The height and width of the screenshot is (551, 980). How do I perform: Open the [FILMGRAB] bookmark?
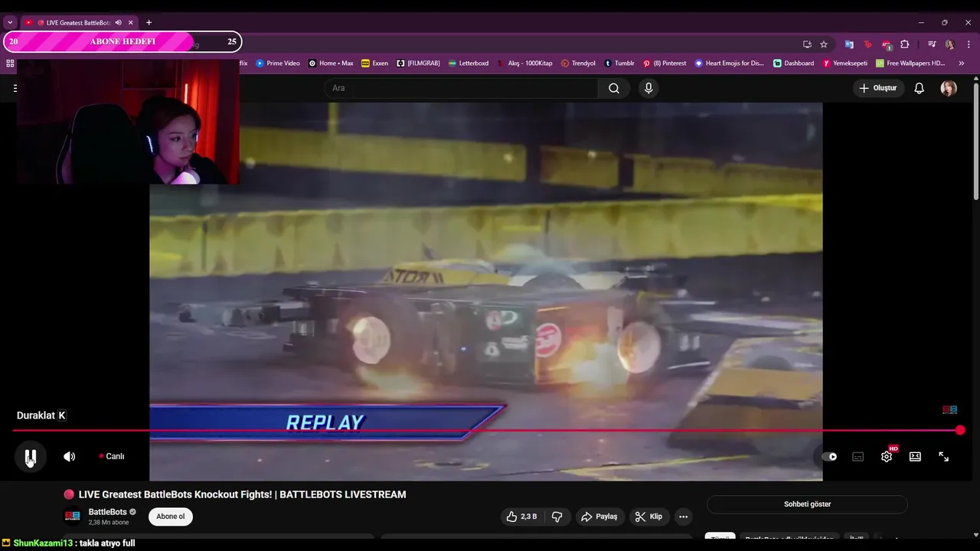coord(418,64)
